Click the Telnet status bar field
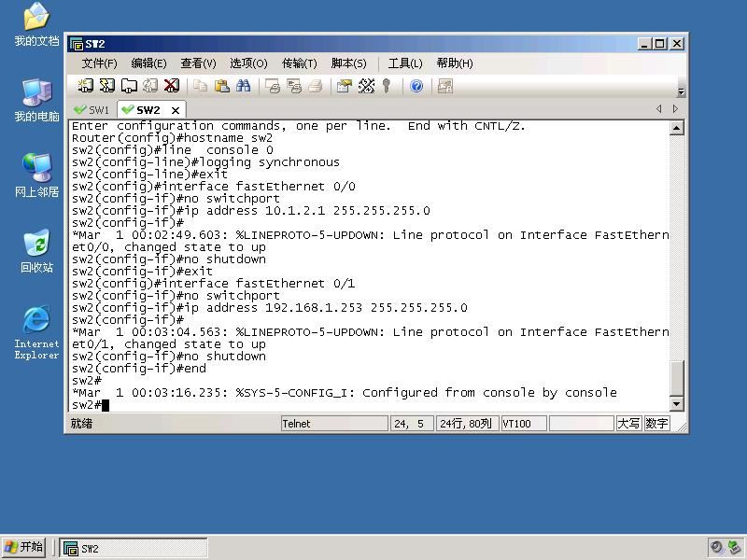Viewport: 747px width, 560px height. [334, 424]
